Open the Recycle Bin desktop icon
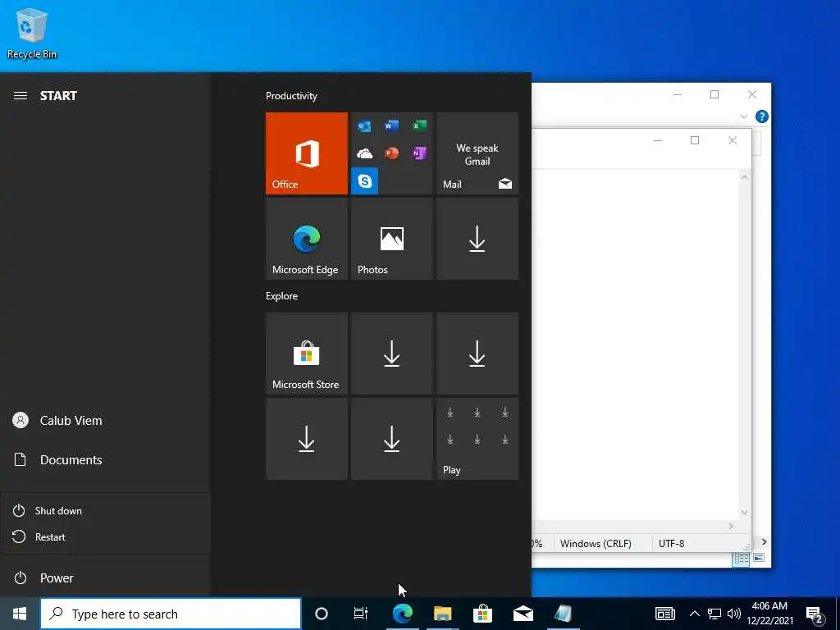 tap(32, 33)
